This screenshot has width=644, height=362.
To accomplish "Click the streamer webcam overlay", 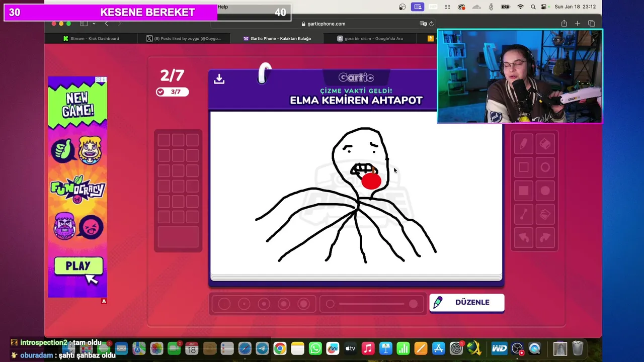I will click(x=520, y=76).
